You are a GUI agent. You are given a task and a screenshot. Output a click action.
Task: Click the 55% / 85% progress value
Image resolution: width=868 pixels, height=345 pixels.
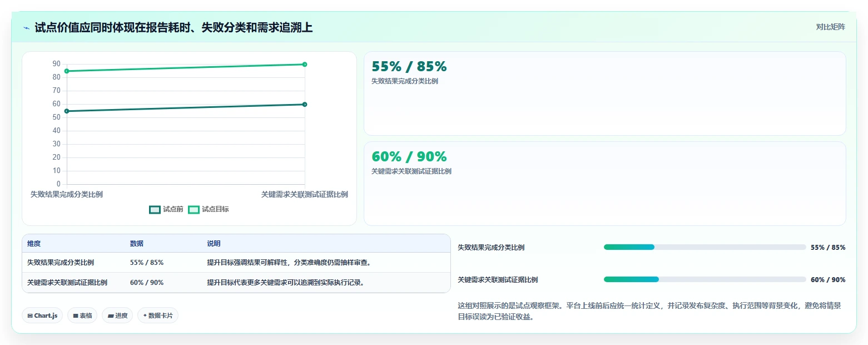click(828, 248)
